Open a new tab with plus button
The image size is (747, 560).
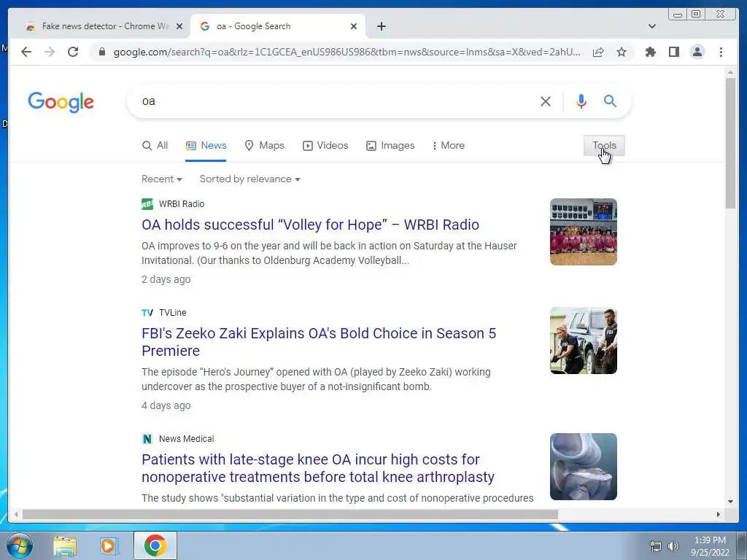pos(381,26)
